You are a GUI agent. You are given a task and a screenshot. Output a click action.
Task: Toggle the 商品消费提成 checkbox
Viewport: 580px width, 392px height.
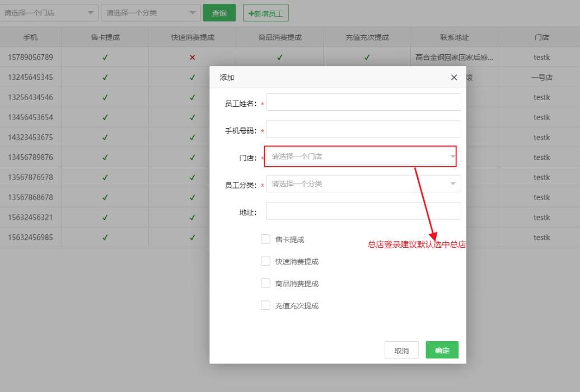pyautogui.click(x=266, y=284)
